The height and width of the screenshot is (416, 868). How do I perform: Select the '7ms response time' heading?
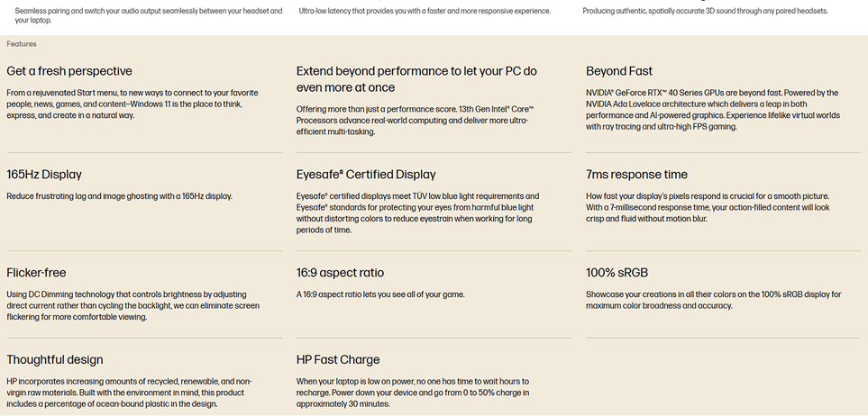[636, 175]
